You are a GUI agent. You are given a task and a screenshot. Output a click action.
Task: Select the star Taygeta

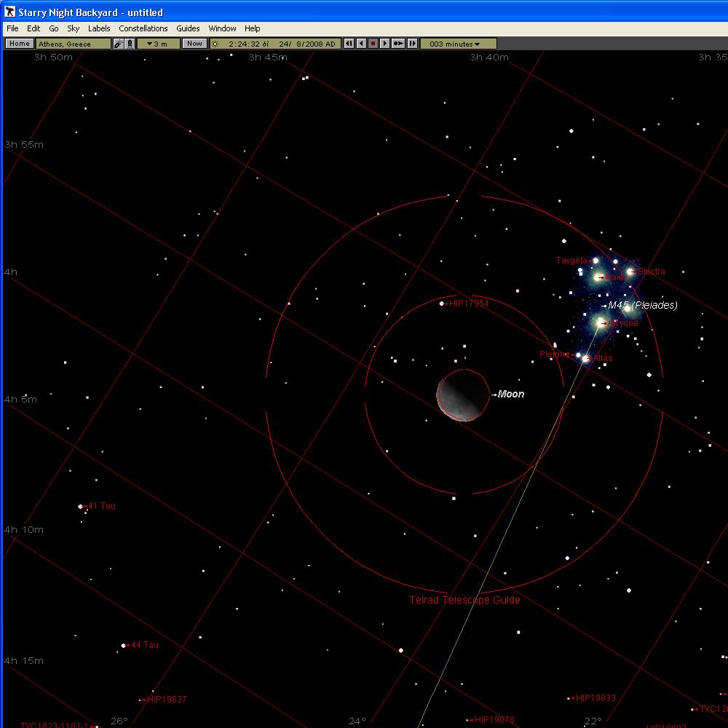596,261
